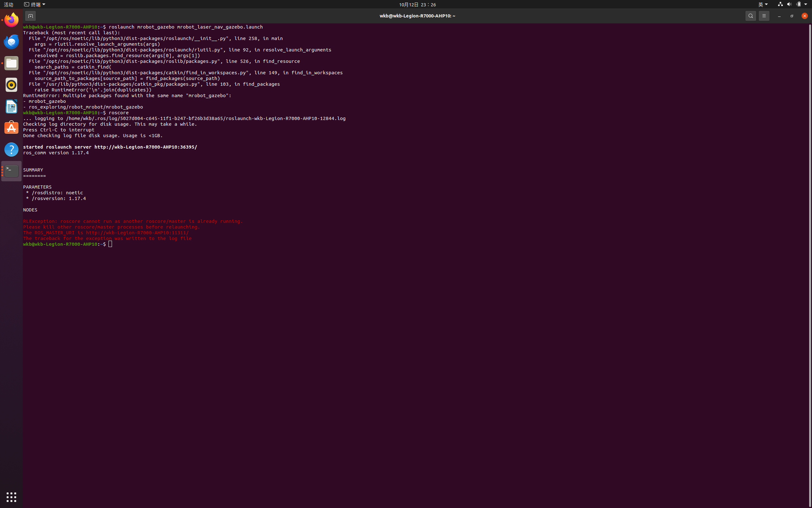Viewport: 812px width, 508px height.
Task: Show all applications grid
Action: (11, 497)
